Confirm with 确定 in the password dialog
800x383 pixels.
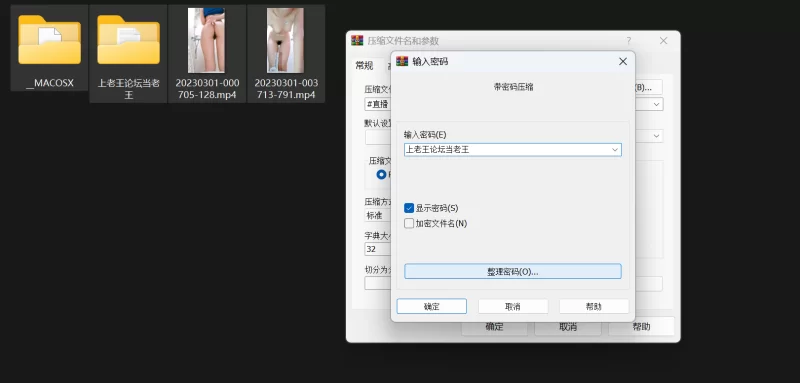click(x=432, y=307)
